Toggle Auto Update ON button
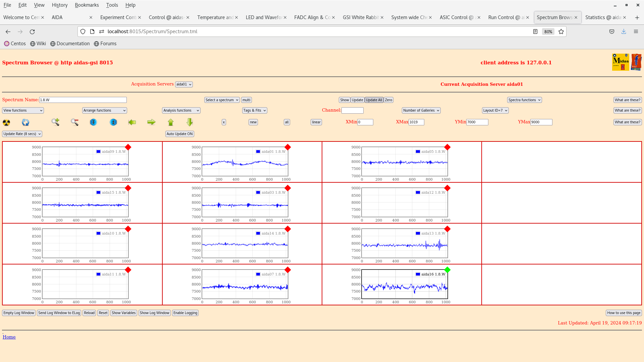The width and height of the screenshot is (644, 362). (180, 134)
